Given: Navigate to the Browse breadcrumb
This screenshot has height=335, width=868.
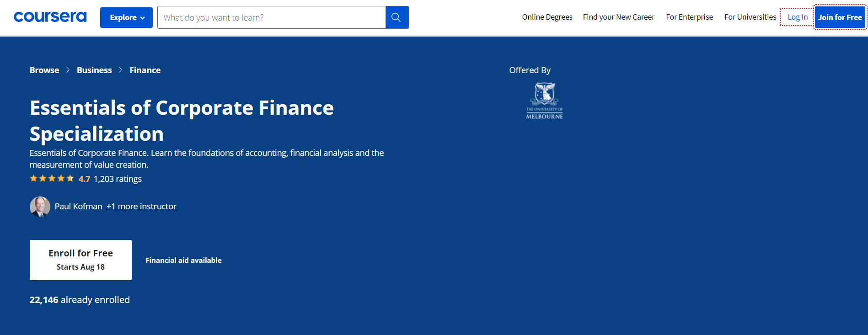Looking at the screenshot, I should [44, 70].
